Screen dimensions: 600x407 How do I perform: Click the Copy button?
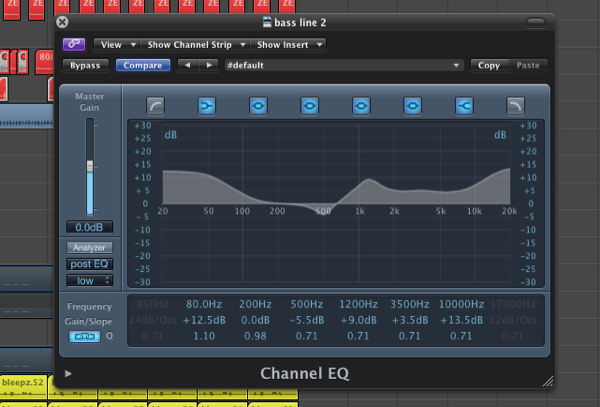489,65
